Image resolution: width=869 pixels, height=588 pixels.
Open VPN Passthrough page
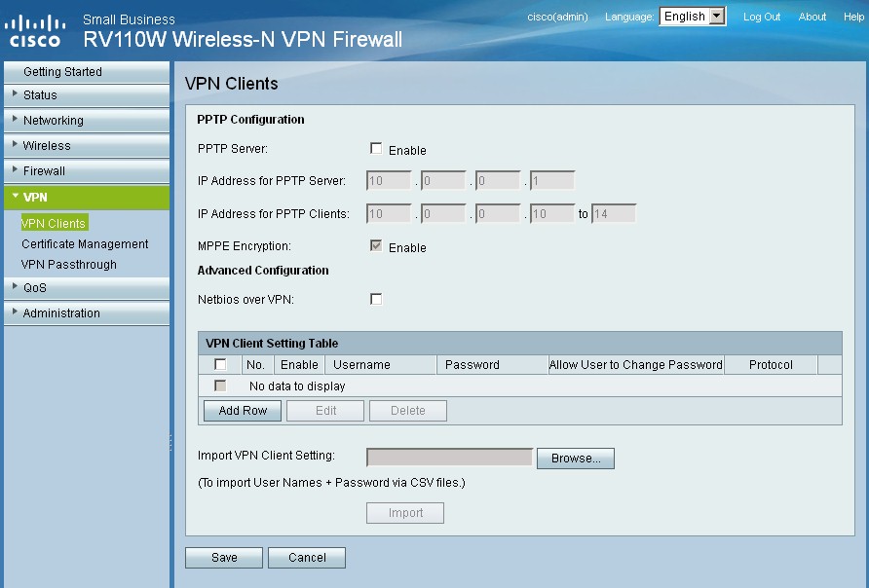click(x=69, y=265)
